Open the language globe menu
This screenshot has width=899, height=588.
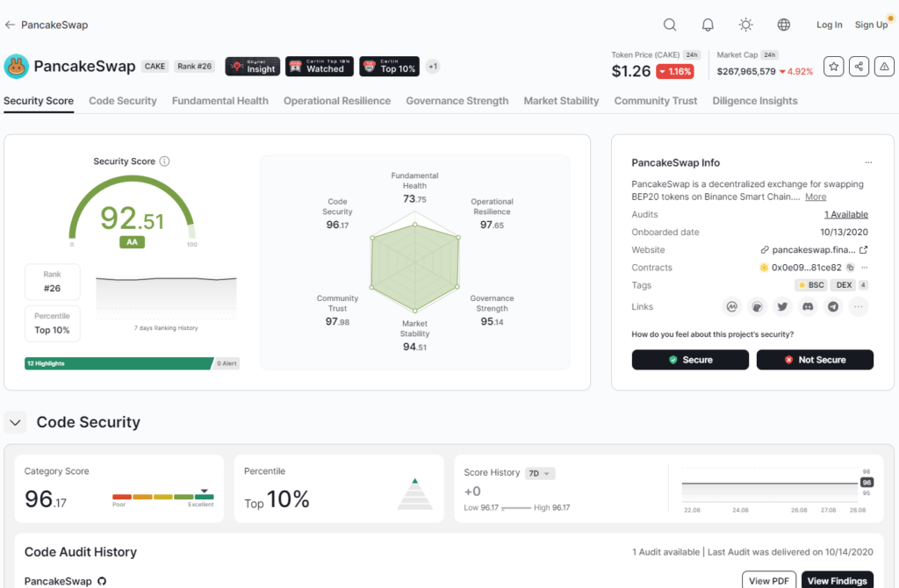[x=784, y=25]
